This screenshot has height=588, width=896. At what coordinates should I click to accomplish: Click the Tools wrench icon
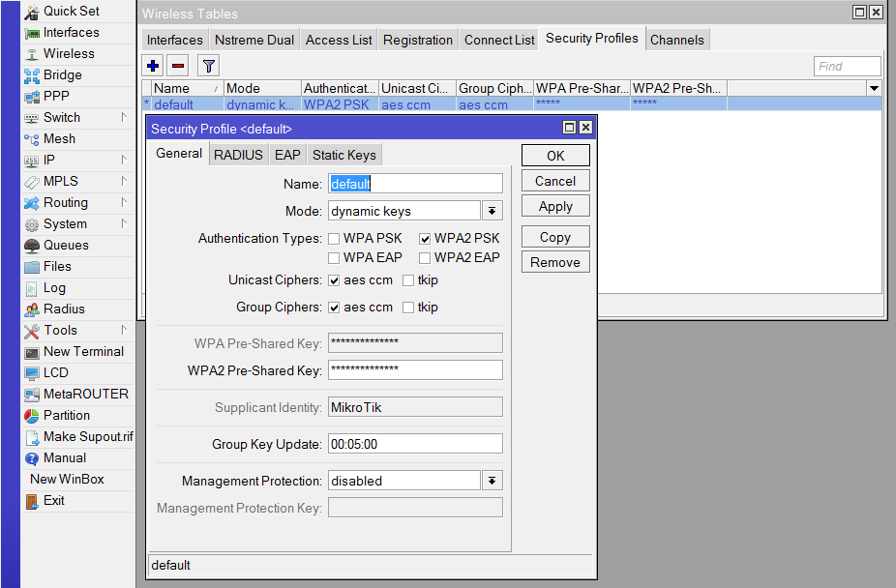pos(32,331)
